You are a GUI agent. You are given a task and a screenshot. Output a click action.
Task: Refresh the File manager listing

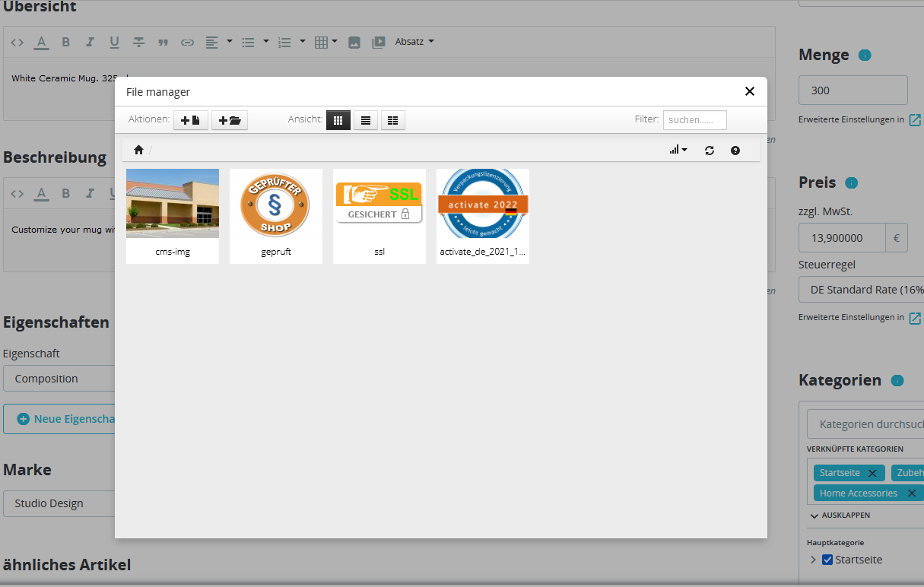click(710, 151)
